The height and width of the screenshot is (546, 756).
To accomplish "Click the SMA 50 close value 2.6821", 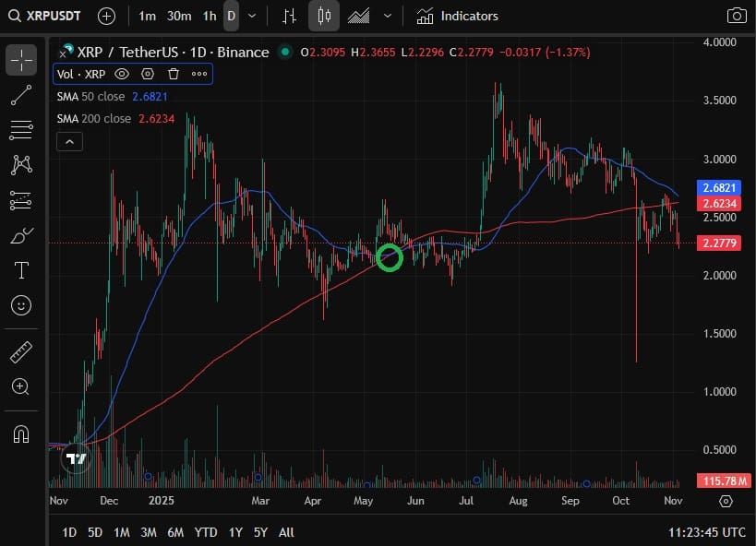I will 150,96.
